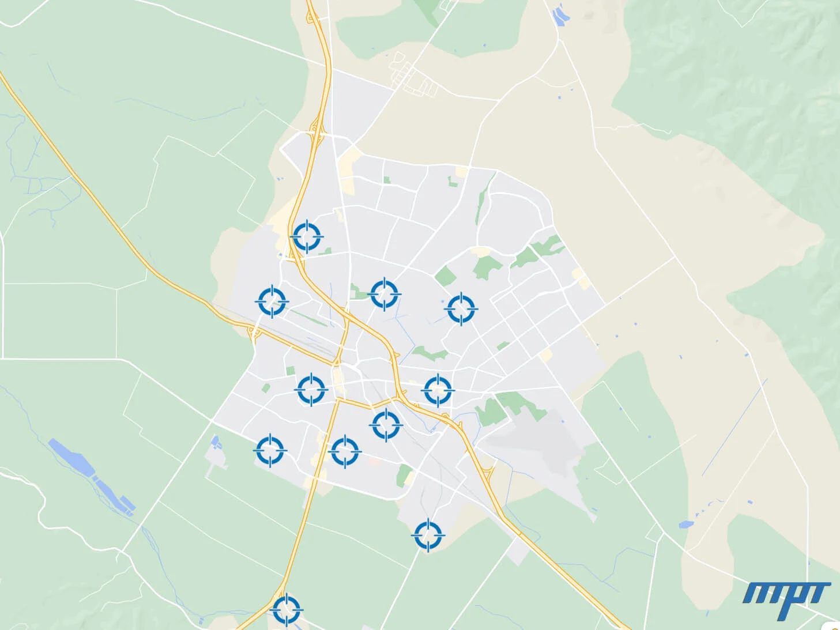Select the crosshair marker east of the central highway bend

tap(438, 390)
